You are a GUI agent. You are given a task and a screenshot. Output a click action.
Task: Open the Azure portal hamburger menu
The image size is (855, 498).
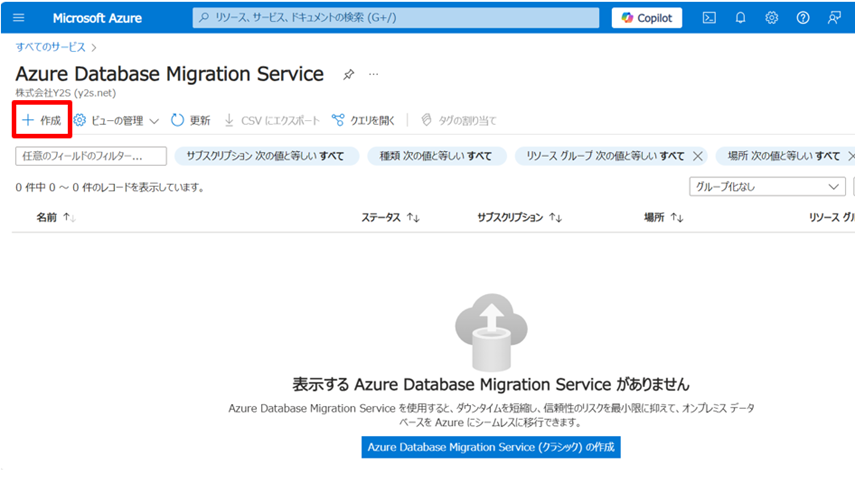tap(18, 18)
